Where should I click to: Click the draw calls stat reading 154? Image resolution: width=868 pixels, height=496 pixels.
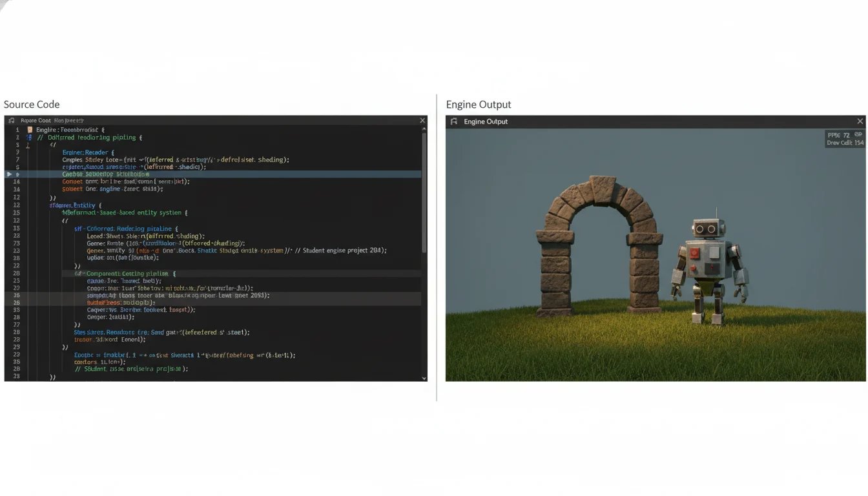(845, 143)
